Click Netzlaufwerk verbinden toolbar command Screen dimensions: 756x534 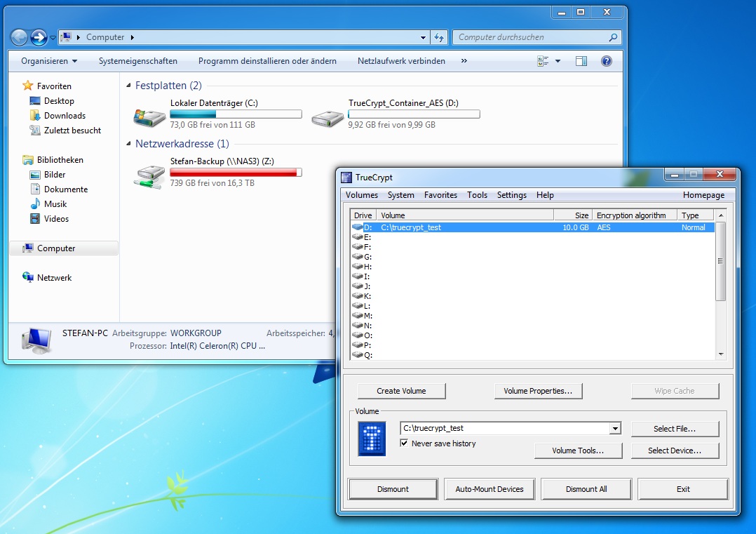(x=401, y=61)
